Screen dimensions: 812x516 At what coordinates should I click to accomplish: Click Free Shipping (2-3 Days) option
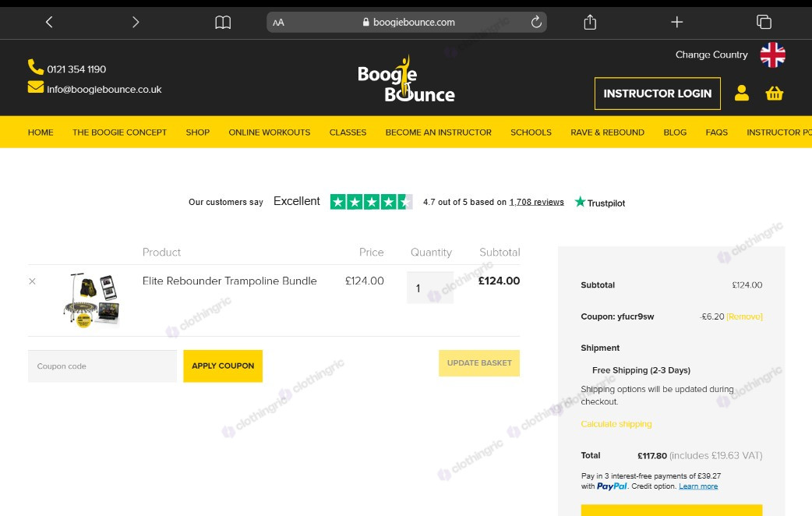[641, 370]
